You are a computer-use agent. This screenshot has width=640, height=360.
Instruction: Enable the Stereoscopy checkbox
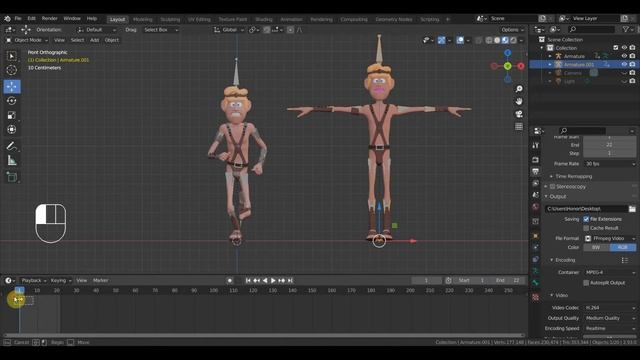(x=552, y=187)
